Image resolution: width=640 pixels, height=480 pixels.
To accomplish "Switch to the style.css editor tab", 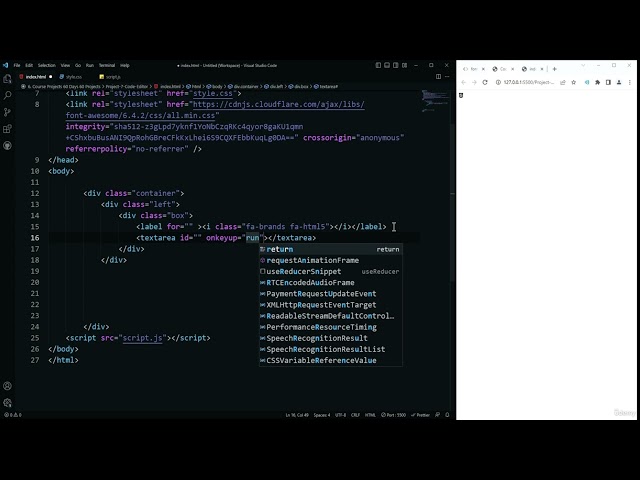I will pos(71,77).
